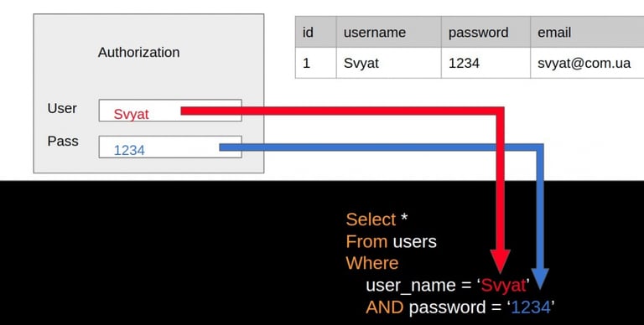Click the User label in the form
644x325 pixels.
[x=62, y=108]
